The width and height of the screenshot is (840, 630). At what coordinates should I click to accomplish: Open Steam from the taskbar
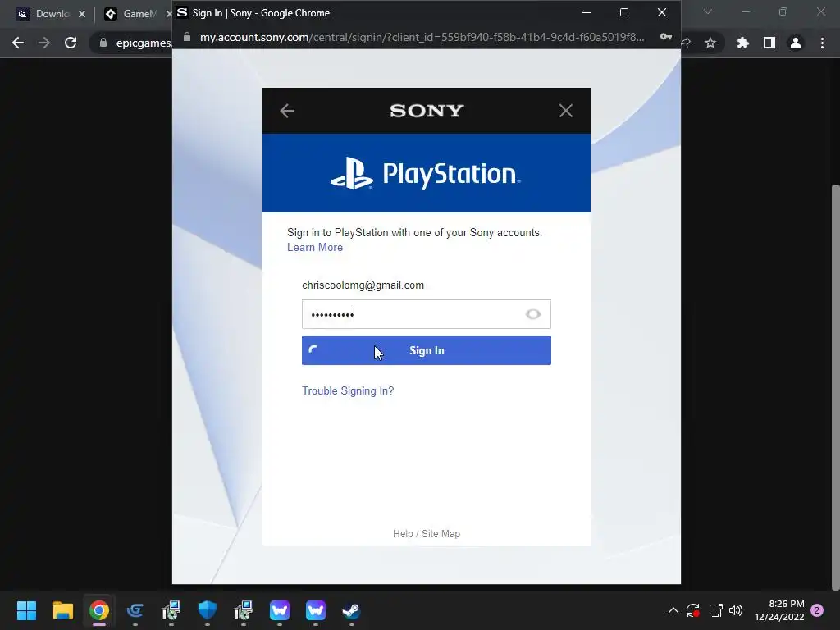[351, 610]
